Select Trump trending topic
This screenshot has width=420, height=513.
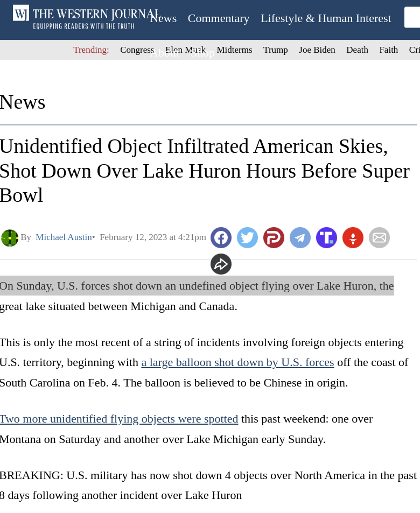[275, 50]
